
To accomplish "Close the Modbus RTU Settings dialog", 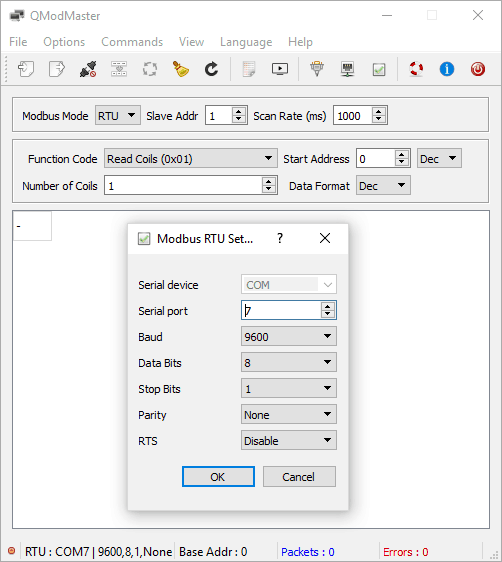I will pos(325,238).
